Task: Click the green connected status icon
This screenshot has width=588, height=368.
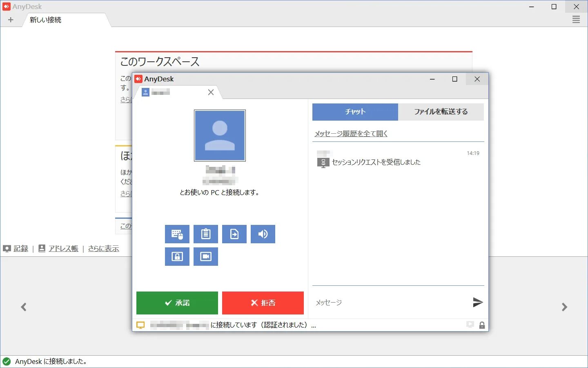Action: (7, 361)
